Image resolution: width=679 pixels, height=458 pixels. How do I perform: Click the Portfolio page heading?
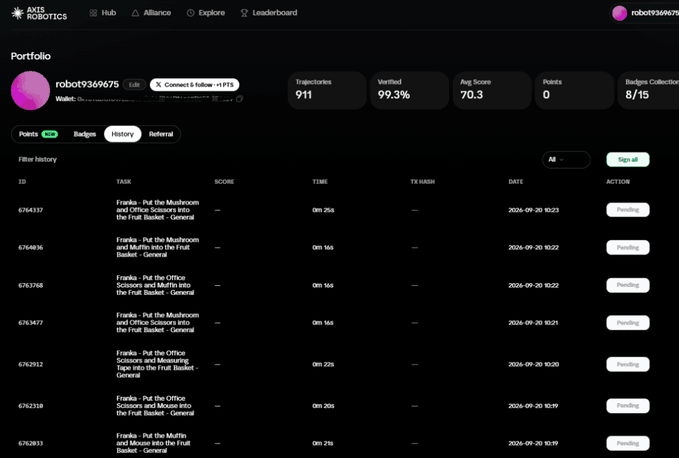pos(31,56)
